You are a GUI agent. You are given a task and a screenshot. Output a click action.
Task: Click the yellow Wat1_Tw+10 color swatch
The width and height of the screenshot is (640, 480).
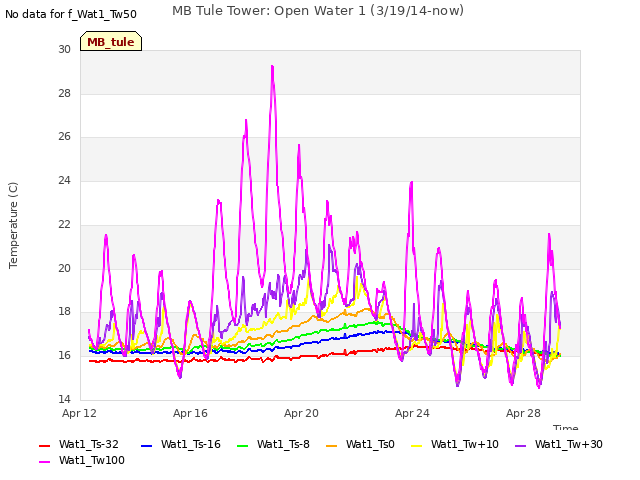click(x=416, y=445)
